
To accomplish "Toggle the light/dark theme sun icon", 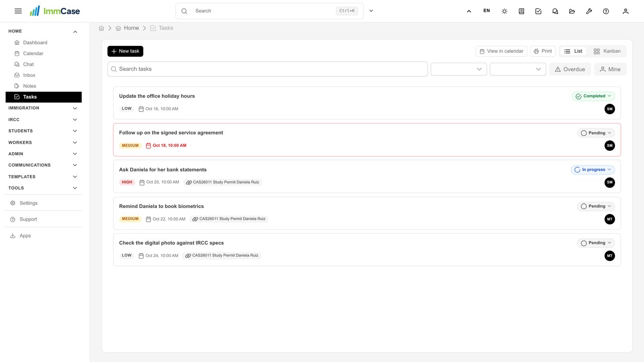I will pos(504,11).
